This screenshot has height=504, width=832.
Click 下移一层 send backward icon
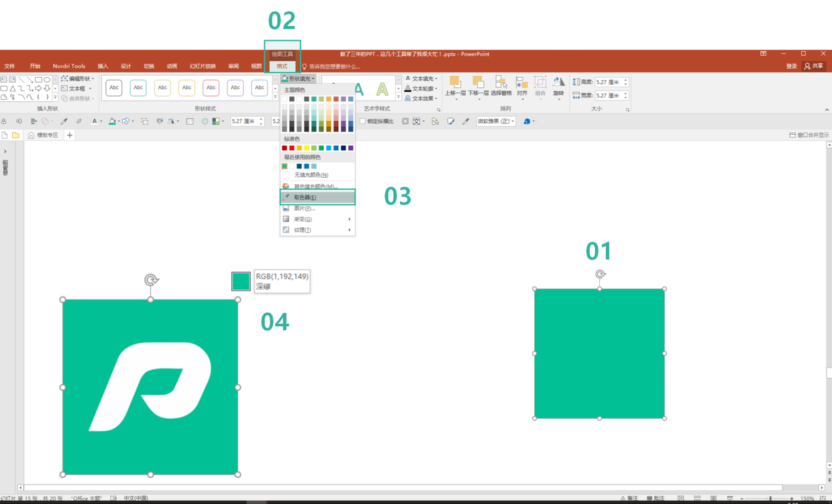478,87
